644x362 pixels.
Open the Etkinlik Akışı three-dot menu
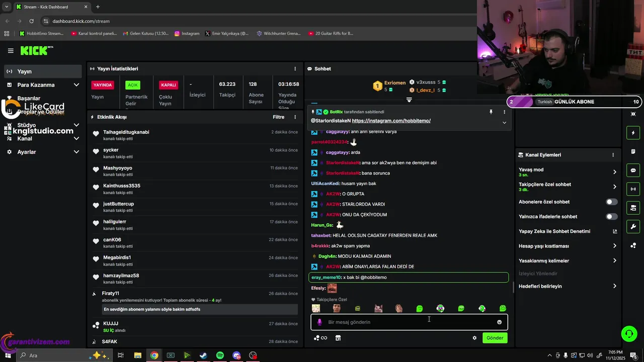coord(295,117)
